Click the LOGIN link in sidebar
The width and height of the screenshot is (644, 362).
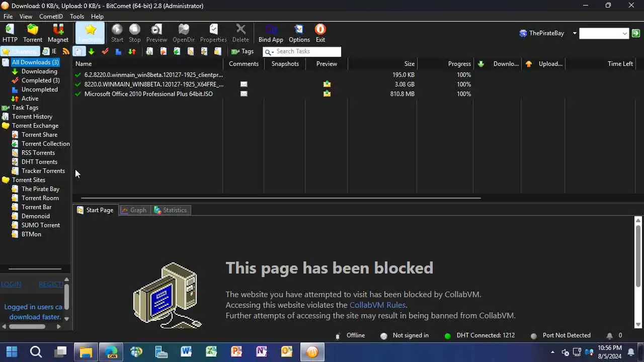(x=11, y=284)
